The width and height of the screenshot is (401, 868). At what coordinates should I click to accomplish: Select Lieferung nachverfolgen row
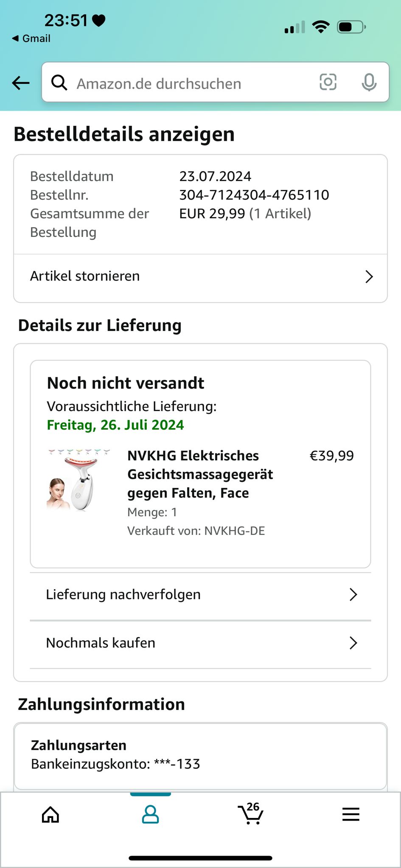(200, 595)
